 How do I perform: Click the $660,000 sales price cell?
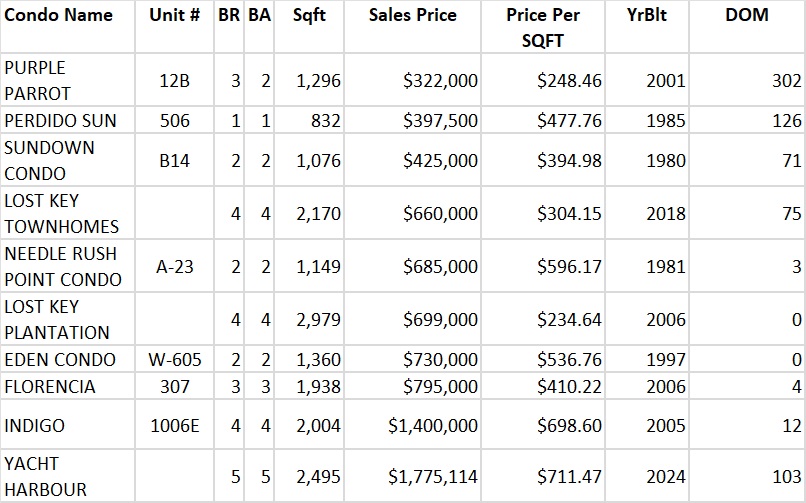click(412, 213)
